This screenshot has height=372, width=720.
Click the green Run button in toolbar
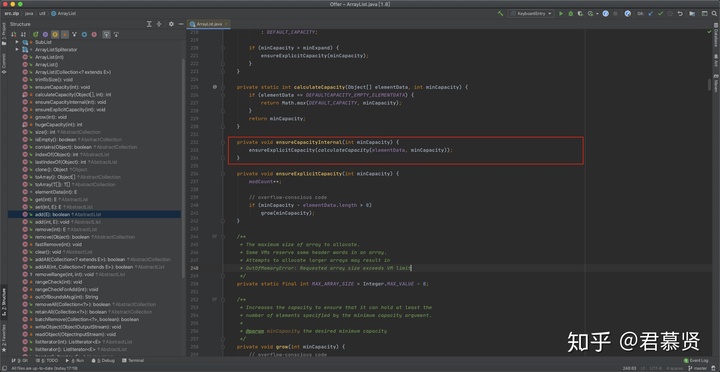point(561,14)
